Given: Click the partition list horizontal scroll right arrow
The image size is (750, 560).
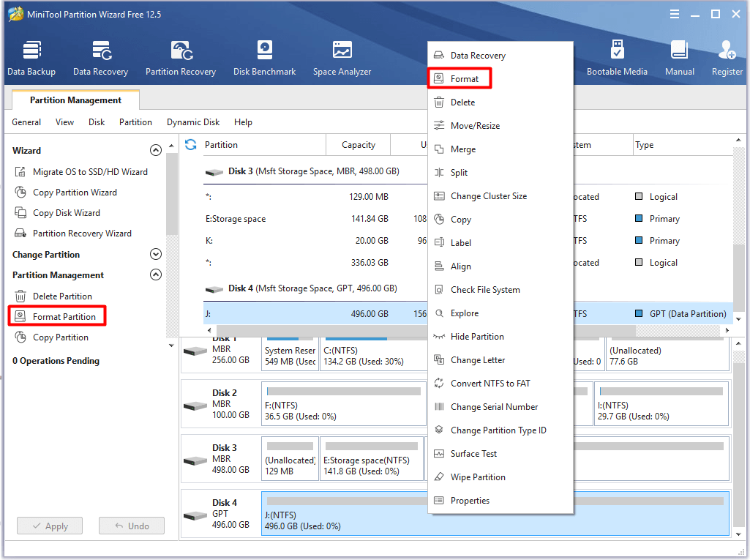Looking at the screenshot, I should (x=727, y=329).
